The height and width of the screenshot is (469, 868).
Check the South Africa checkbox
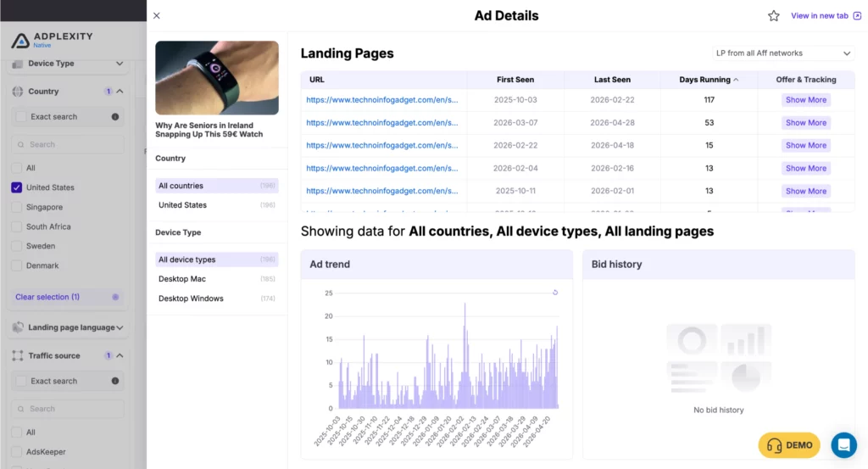17,226
